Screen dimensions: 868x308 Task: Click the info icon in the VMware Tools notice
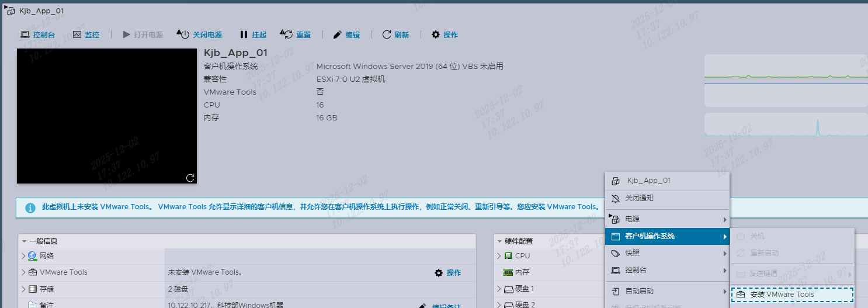tap(30, 207)
